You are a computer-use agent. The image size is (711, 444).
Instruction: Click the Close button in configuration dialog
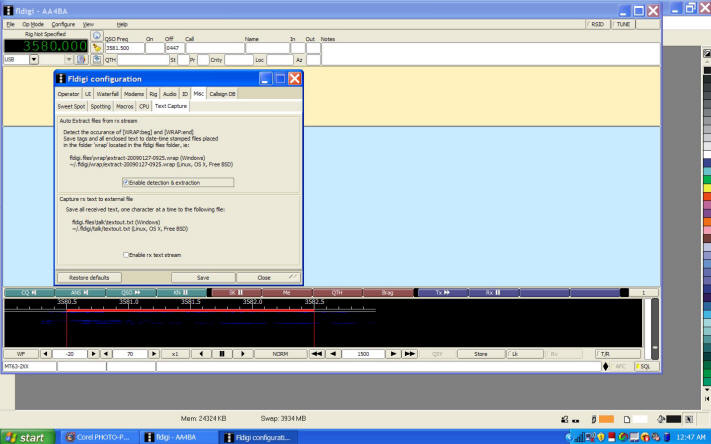[x=268, y=278]
